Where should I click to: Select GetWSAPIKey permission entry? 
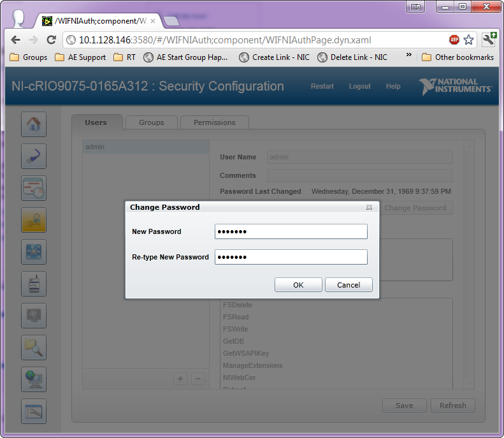point(246,353)
